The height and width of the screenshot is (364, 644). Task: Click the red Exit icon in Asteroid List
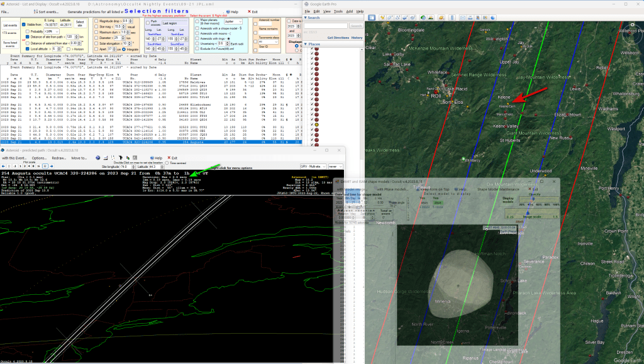[x=249, y=12]
